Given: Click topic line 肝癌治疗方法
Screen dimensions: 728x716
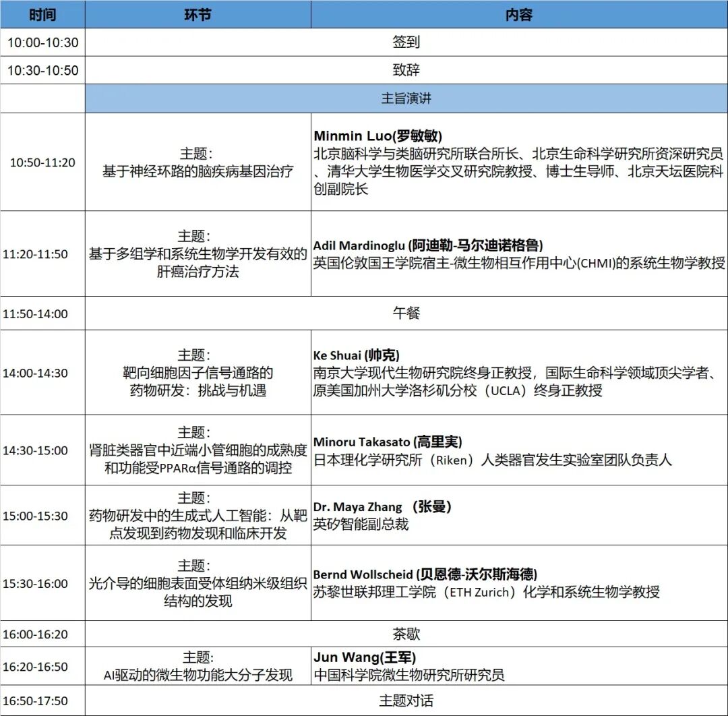Looking at the screenshot, I should pyautogui.click(x=198, y=272).
